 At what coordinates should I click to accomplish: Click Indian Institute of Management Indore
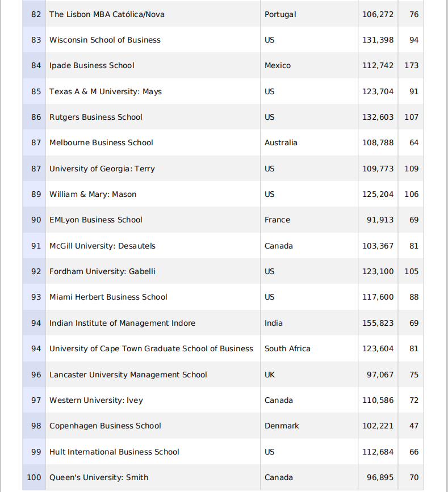[122, 323]
